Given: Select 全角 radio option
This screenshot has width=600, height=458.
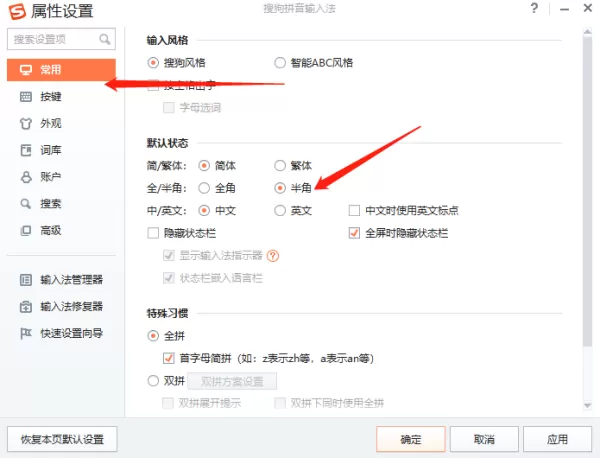Looking at the screenshot, I should coord(204,188).
